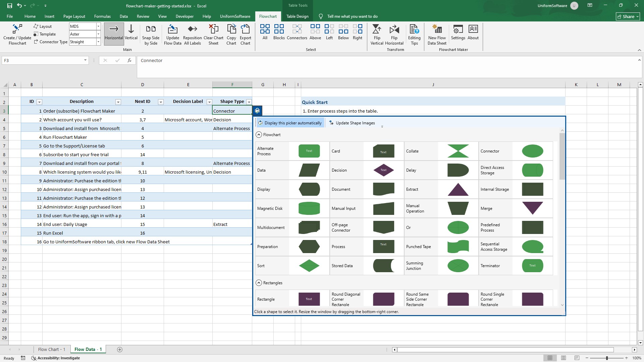The width and height of the screenshot is (644, 362).
Task: Open Shape Type column filter dropdown
Action: click(249, 102)
